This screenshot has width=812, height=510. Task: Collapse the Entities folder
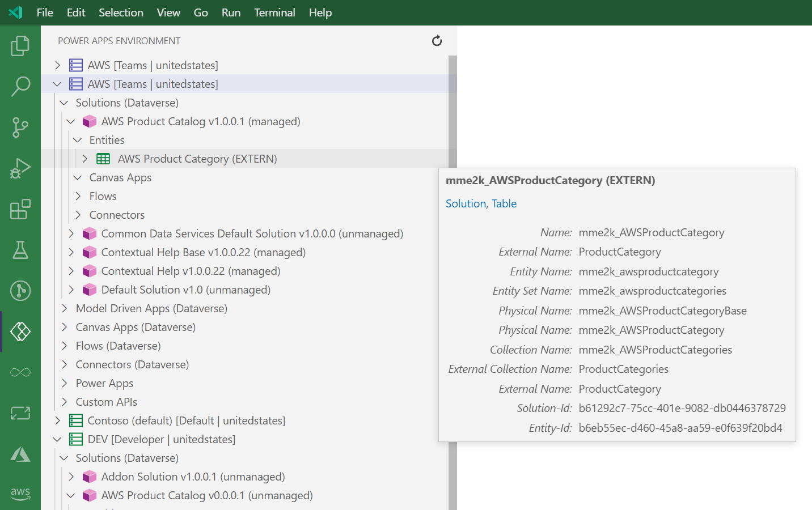(78, 140)
